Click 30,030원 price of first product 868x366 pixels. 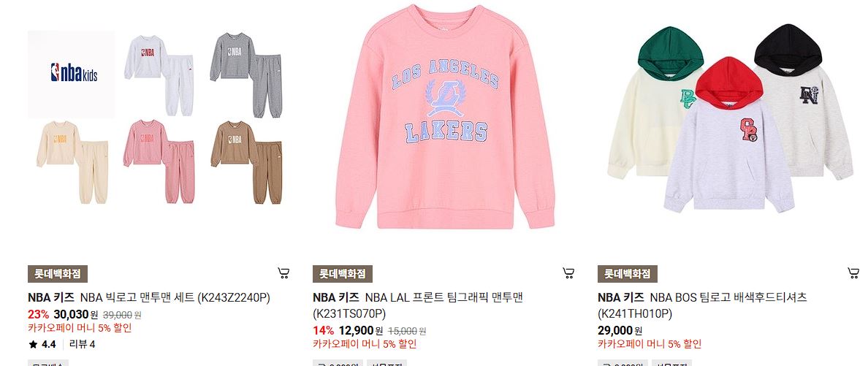(76, 315)
